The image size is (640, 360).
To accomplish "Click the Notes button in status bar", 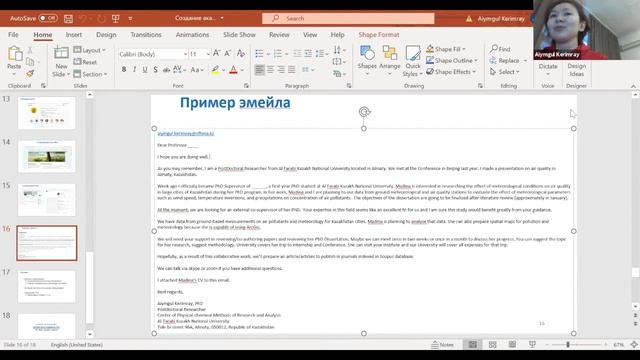I will click(442, 344).
